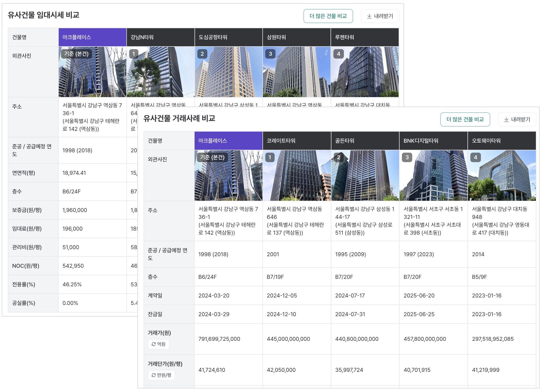The height and width of the screenshot is (392, 542).
Task: Click the number 3 badge on 삼원타워 photo
Action: pos(270,54)
